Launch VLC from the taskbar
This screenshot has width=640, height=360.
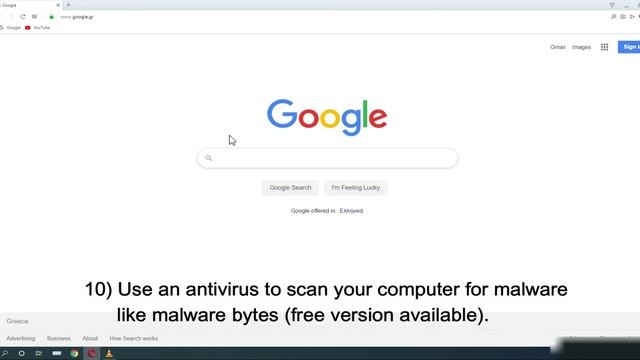point(109,353)
